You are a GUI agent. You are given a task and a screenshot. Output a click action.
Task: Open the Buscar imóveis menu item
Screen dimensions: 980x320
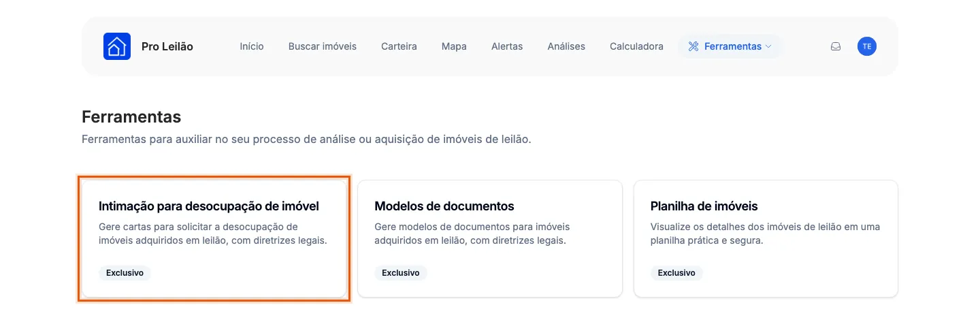[x=323, y=46]
